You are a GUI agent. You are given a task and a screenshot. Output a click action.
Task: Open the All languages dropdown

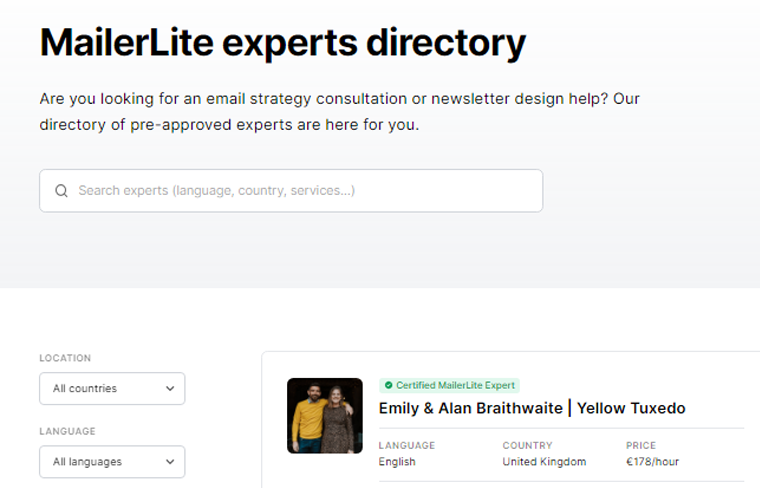point(112,462)
